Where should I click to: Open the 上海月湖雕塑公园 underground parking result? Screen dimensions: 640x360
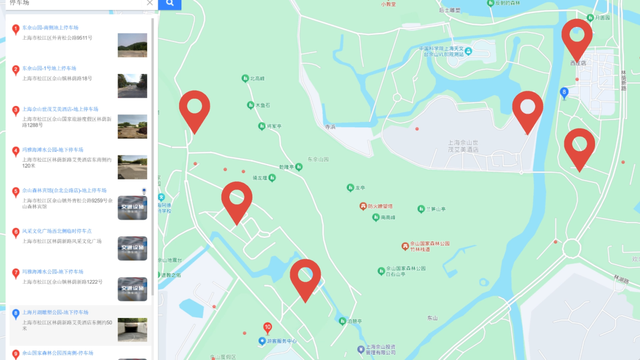[x=55, y=312]
